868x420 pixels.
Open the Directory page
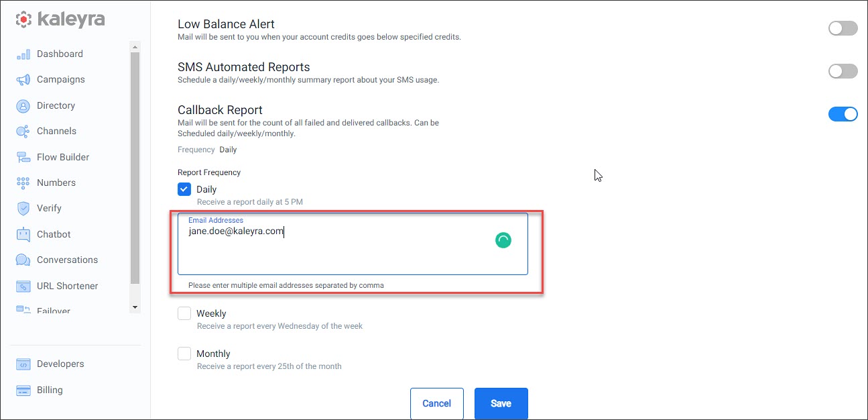click(x=56, y=105)
